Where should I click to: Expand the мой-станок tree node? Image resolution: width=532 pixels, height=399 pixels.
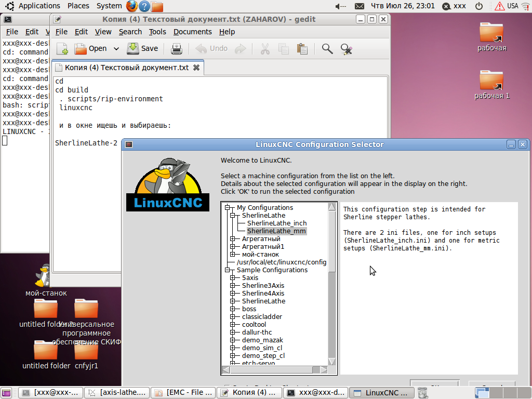pyautogui.click(x=233, y=254)
